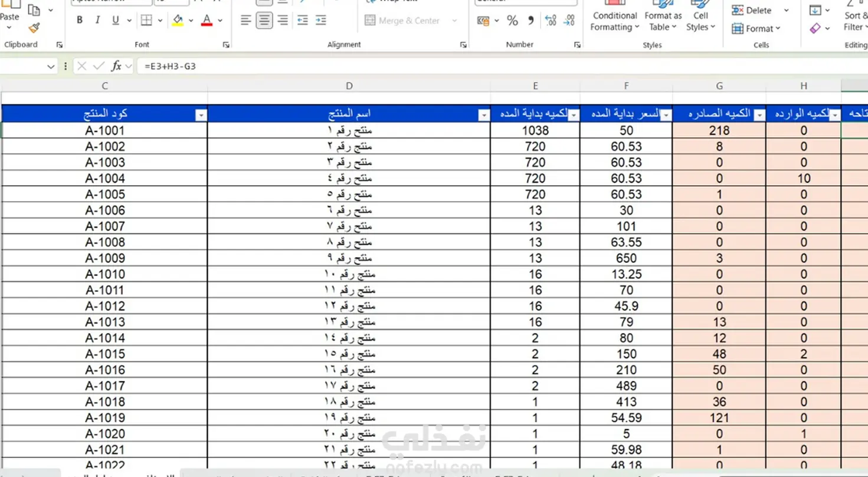
Task: Apply Comma Style
Action: [x=530, y=21]
